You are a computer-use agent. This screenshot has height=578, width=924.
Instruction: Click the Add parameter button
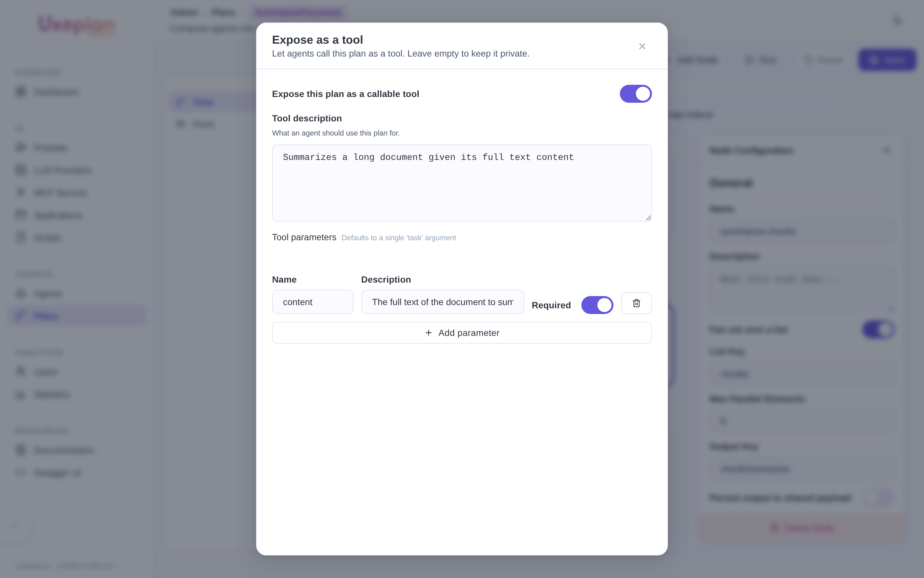point(462,333)
